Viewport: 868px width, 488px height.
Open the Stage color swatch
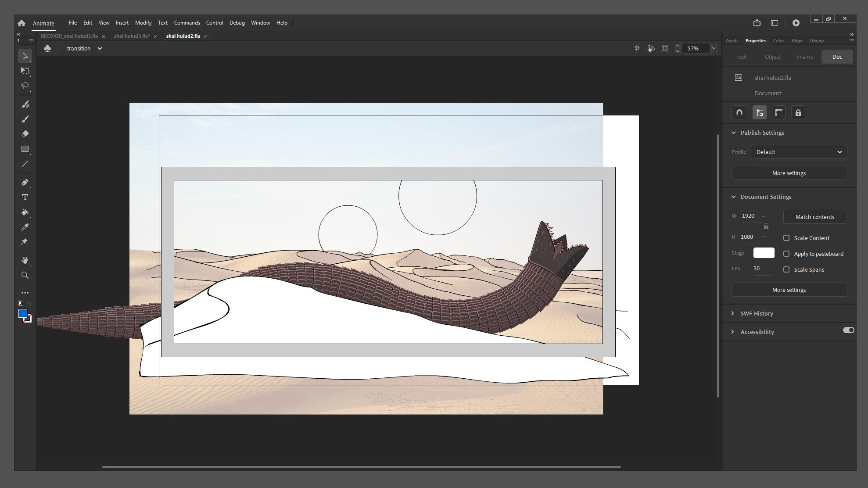click(763, 253)
